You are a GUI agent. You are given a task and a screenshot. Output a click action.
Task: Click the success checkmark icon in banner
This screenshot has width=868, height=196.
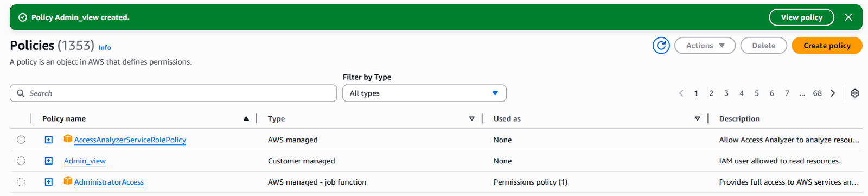pyautogui.click(x=23, y=17)
